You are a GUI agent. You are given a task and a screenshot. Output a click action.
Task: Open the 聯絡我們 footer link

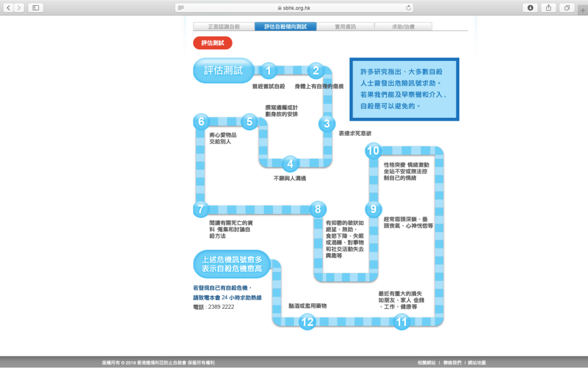click(452, 363)
